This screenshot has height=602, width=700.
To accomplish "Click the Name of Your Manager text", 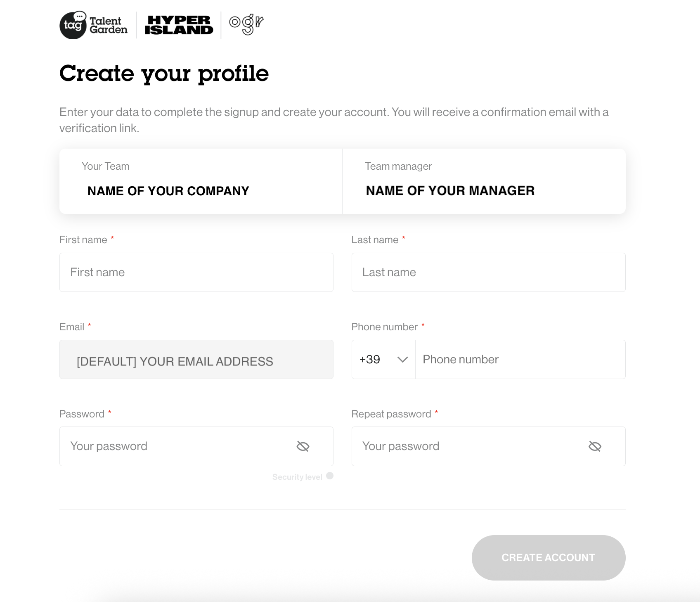I will (450, 191).
